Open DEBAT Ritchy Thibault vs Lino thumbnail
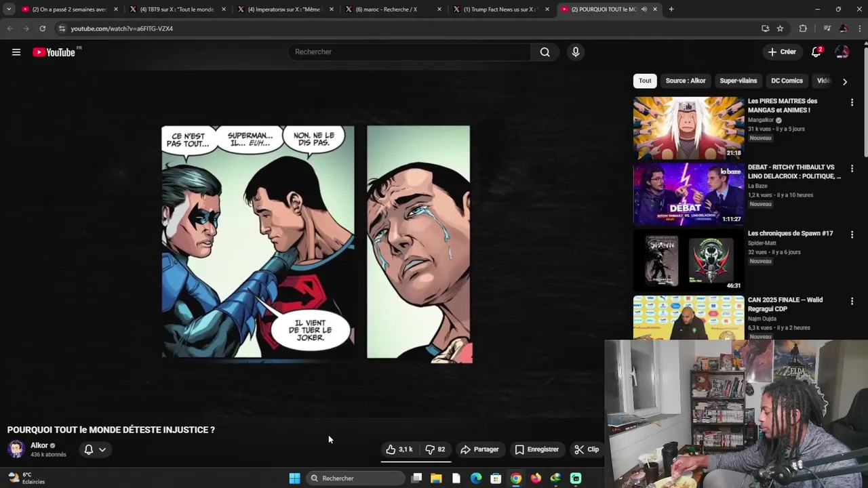The height and width of the screenshot is (488, 868). click(688, 195)
